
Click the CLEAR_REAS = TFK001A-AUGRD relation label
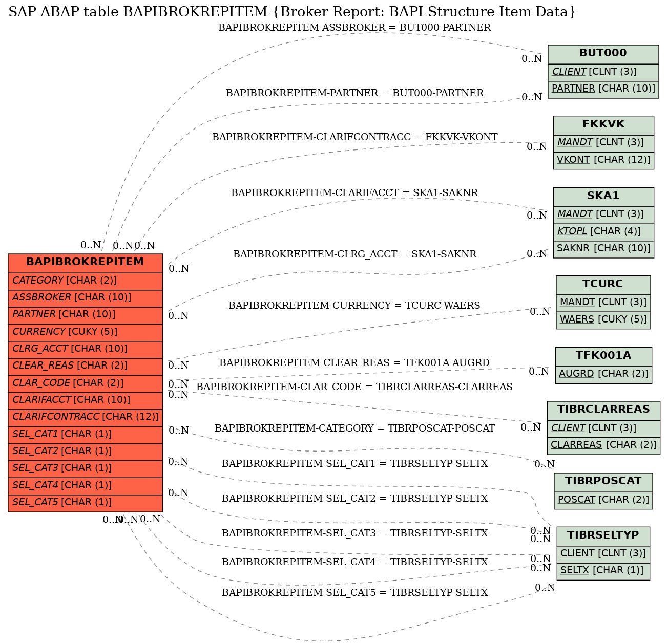[x=354, y=363]
